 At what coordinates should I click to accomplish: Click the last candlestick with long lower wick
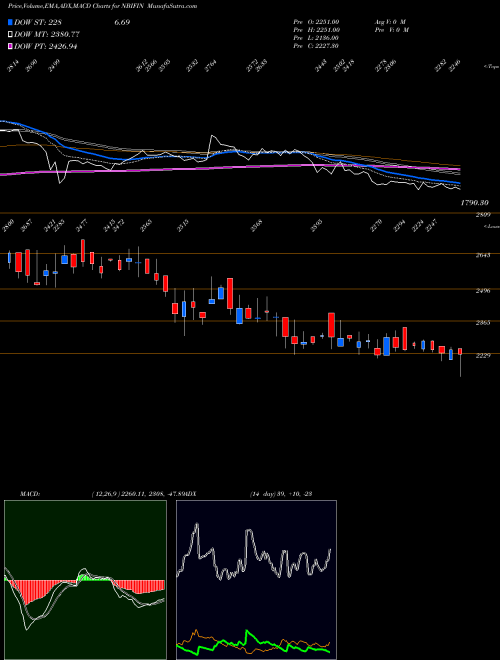[x=460, y=362]
